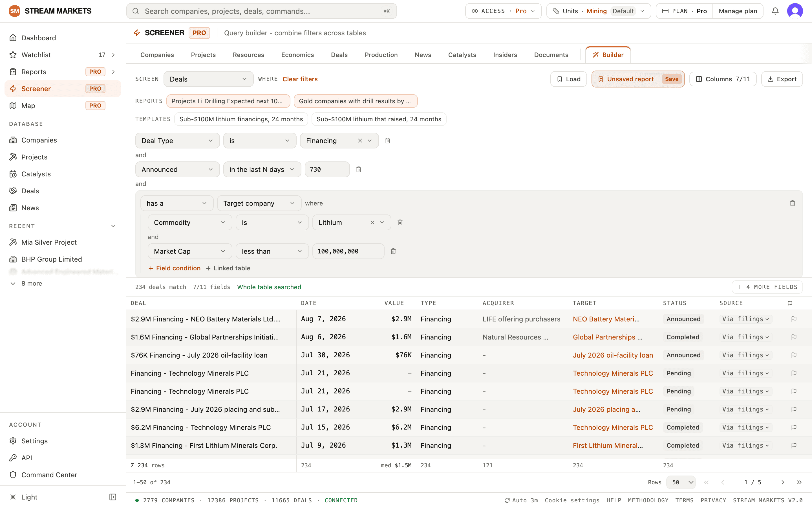Open Dashboard from the sidebar

(x=63, y=38)
